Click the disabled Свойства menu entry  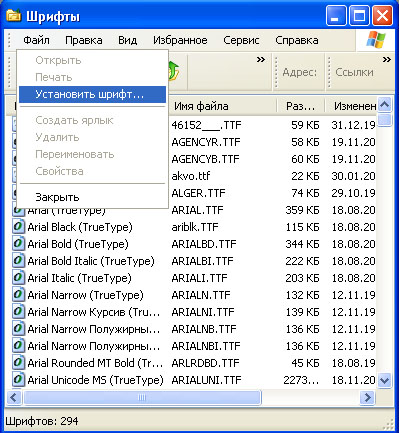(92, 171)
